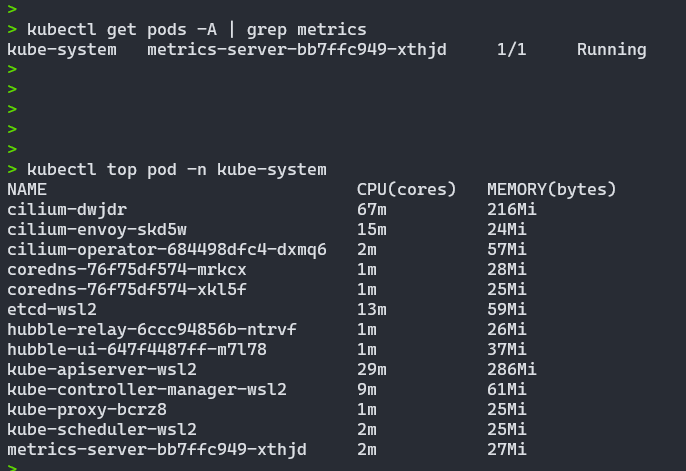Viewport: 686px width, 471px height.
Task: Click the NAME column header
Action: coord(27,189)
